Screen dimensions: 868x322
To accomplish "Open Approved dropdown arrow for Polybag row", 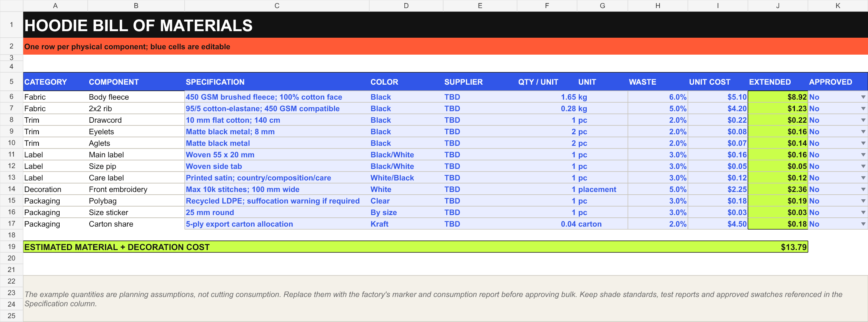I will tap(863, 201).
